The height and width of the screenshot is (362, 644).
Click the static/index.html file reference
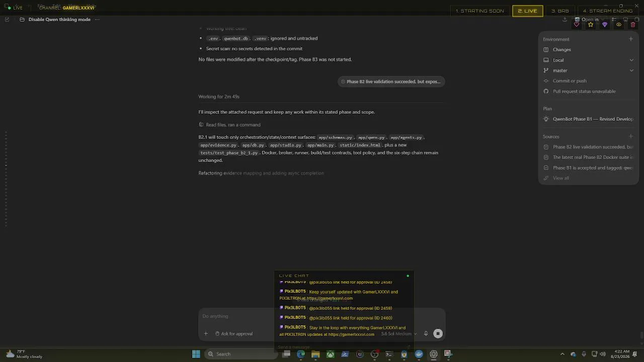360,145
